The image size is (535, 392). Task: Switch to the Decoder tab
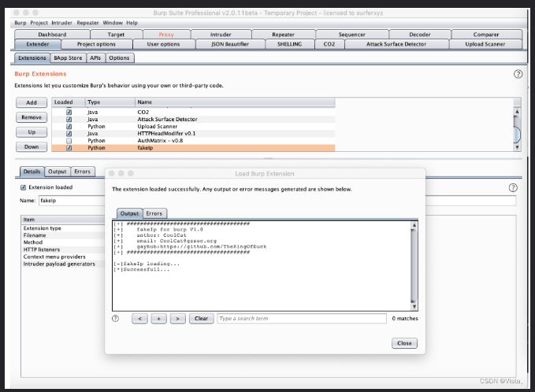tap(420, 35)
